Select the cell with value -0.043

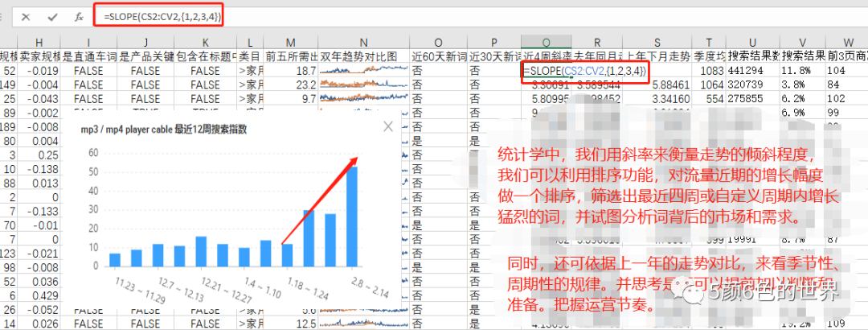pyautogui.click(x=39, y=99)
